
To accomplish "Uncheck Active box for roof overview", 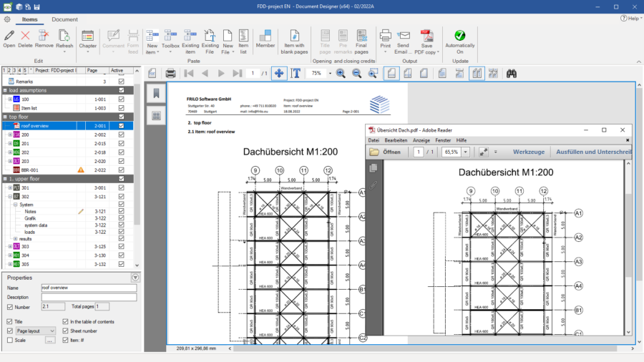I will pos(121,126).
